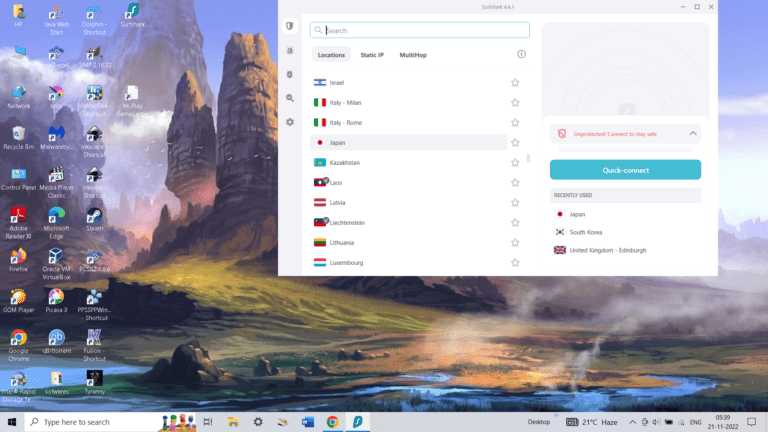Select the GOM Player desktop icon

click(x=19, y=301)
